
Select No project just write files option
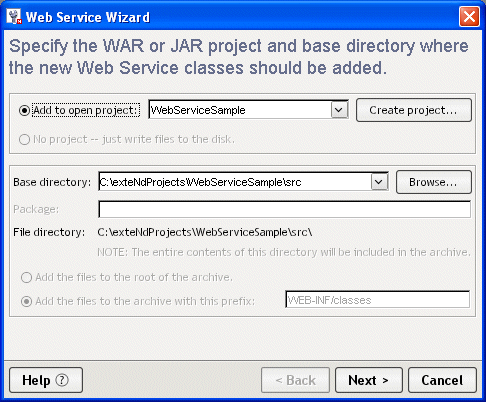pos(25,139)
